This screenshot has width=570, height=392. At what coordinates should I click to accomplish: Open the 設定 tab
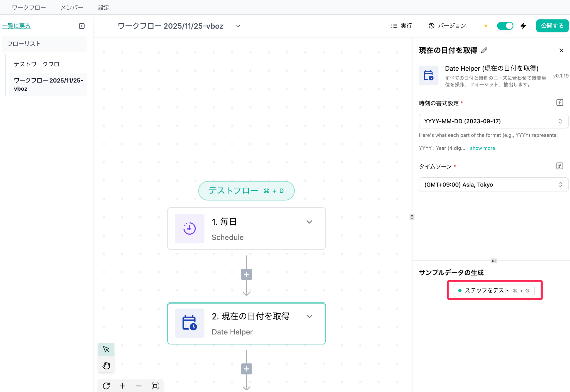(104, 8)
